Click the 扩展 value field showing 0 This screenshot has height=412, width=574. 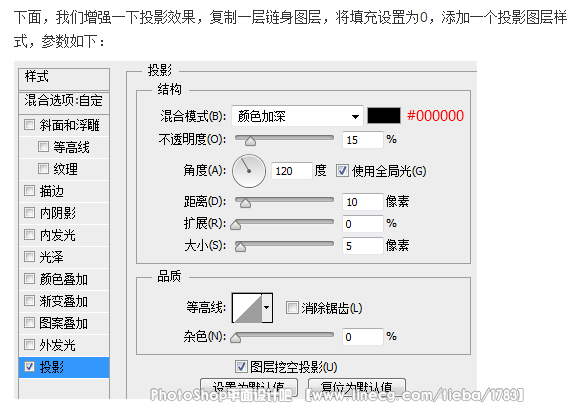363,224
